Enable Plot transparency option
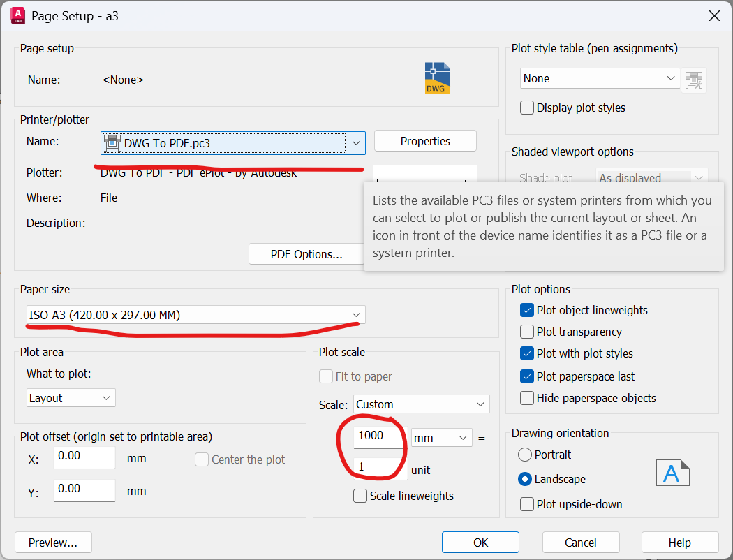 point(527,332)
